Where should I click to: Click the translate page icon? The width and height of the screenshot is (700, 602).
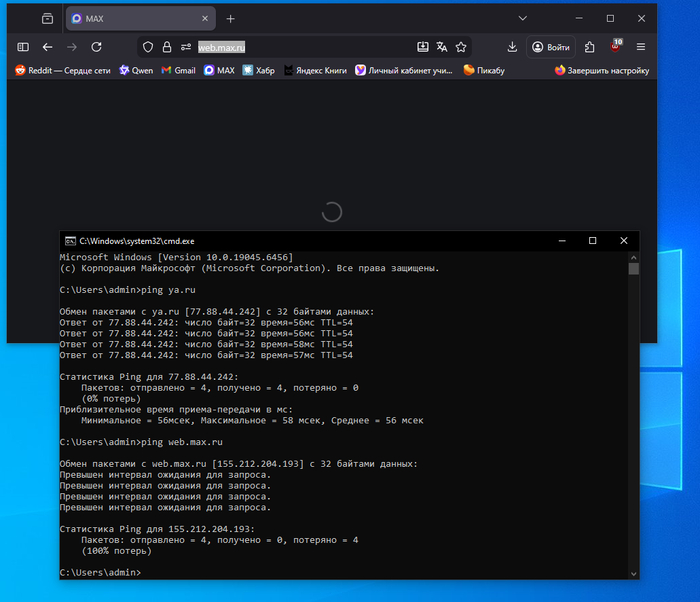(x=442, y=47)
